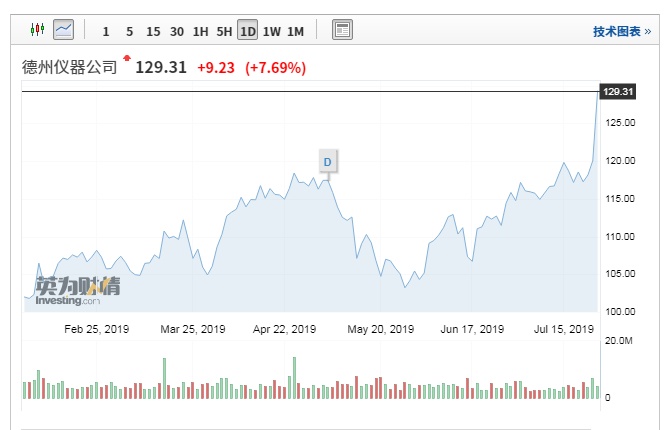Switch chart to 1H interval
The width and height of the screenshot is (664, 430).
(201, 31)
